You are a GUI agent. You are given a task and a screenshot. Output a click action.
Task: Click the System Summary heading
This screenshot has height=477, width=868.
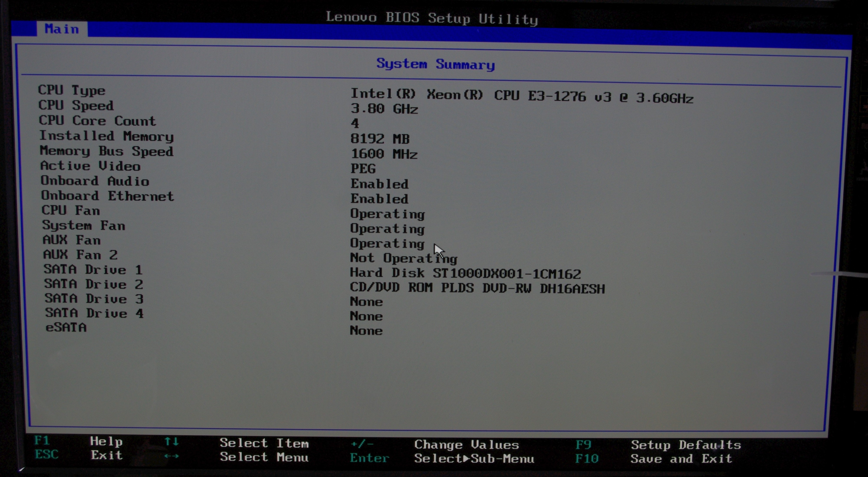coord(435,64)
